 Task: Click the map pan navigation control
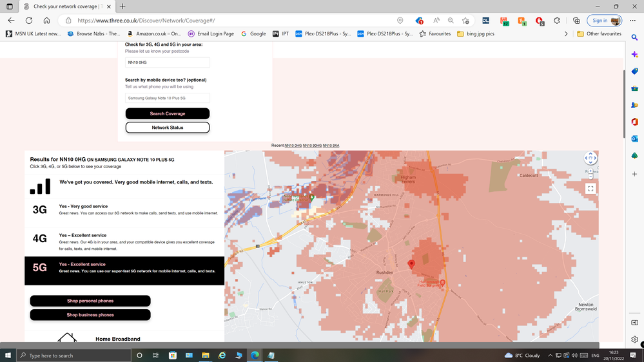pos(590,158)
